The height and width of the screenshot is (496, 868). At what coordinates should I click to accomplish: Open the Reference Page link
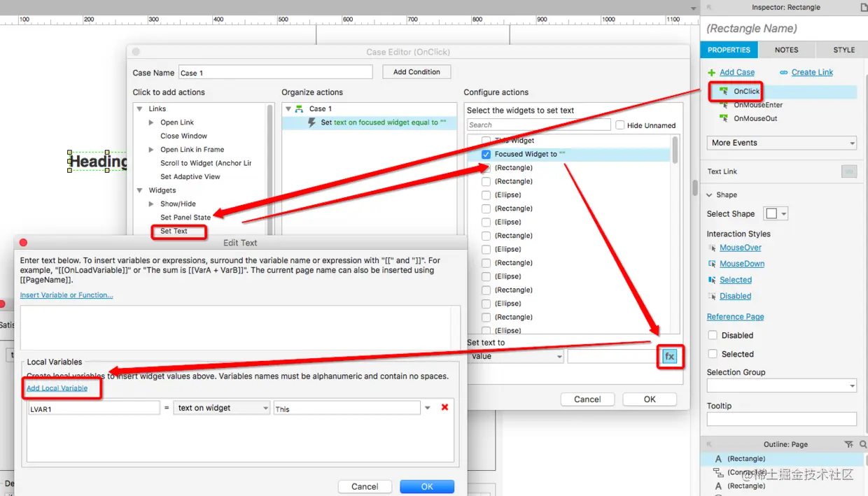pyautogui.click(x=736, y=317)
